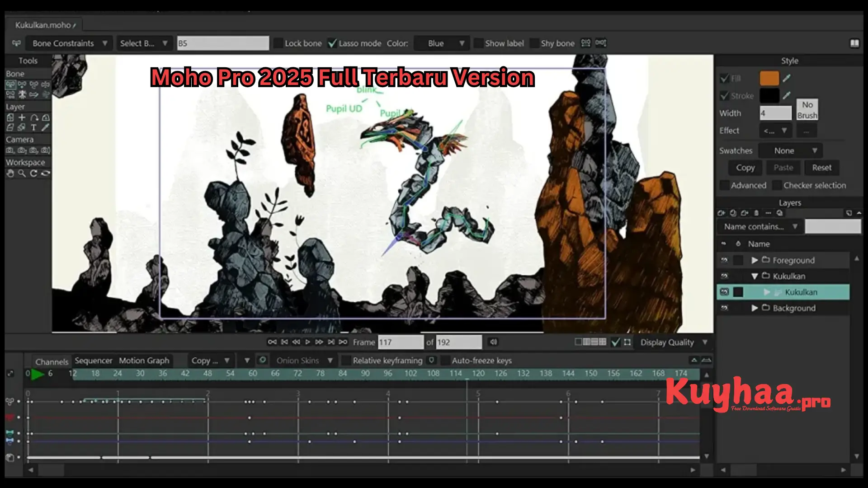
Task: Enable the Lock bone checkbox
Action: point(278,43)
